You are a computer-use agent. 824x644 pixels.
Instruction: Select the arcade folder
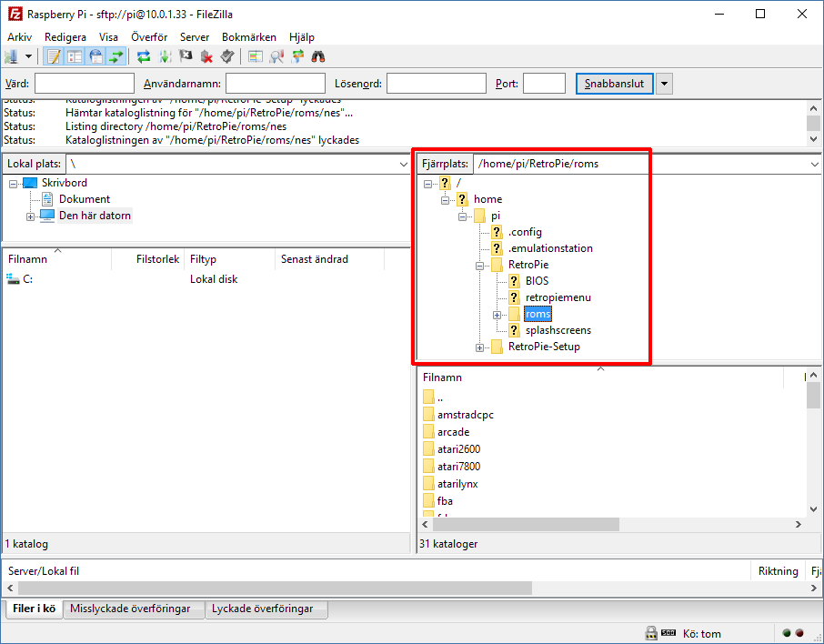[x=454, y=432]
